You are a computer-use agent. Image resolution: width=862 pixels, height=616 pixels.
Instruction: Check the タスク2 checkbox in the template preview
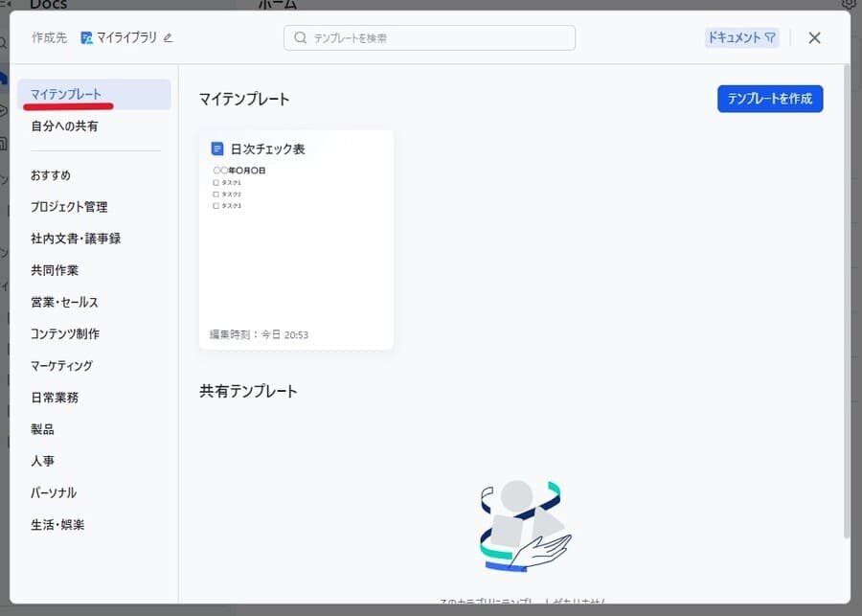(216, 194)
